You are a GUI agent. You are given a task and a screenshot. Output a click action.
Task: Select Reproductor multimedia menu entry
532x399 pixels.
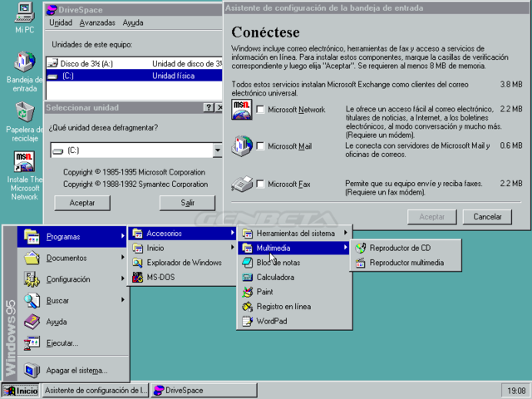[x=406, y=263]
